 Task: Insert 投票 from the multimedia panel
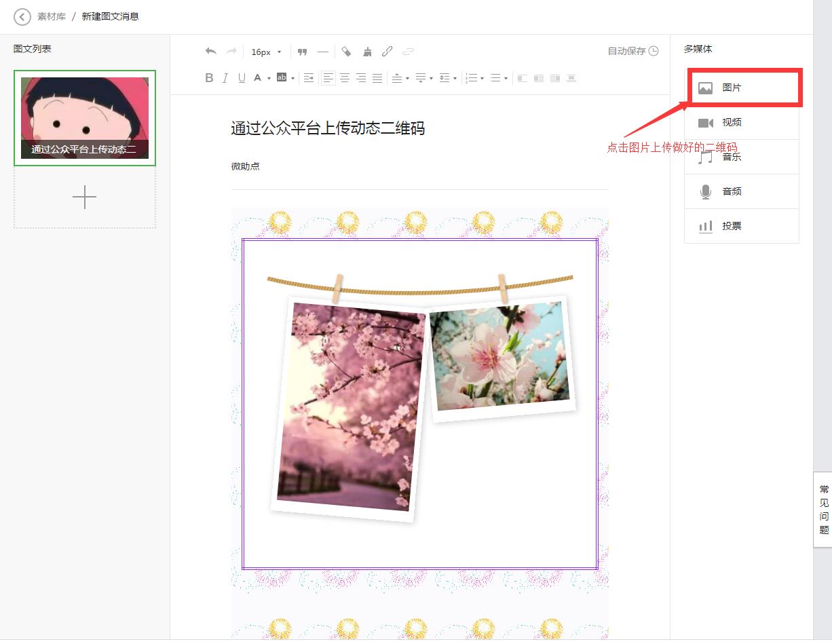pyautogui.click(x=742, y=227)
